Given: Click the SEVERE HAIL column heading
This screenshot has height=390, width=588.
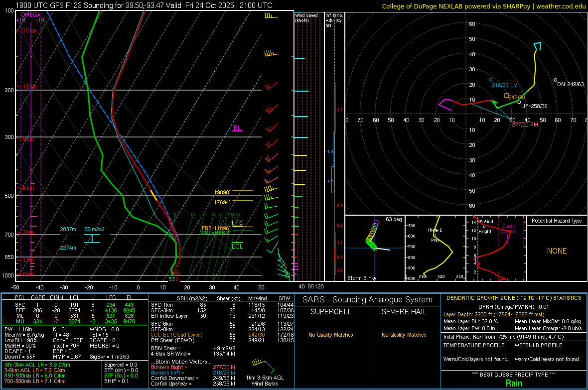Looking at the screenshot, I should point(404,312).
